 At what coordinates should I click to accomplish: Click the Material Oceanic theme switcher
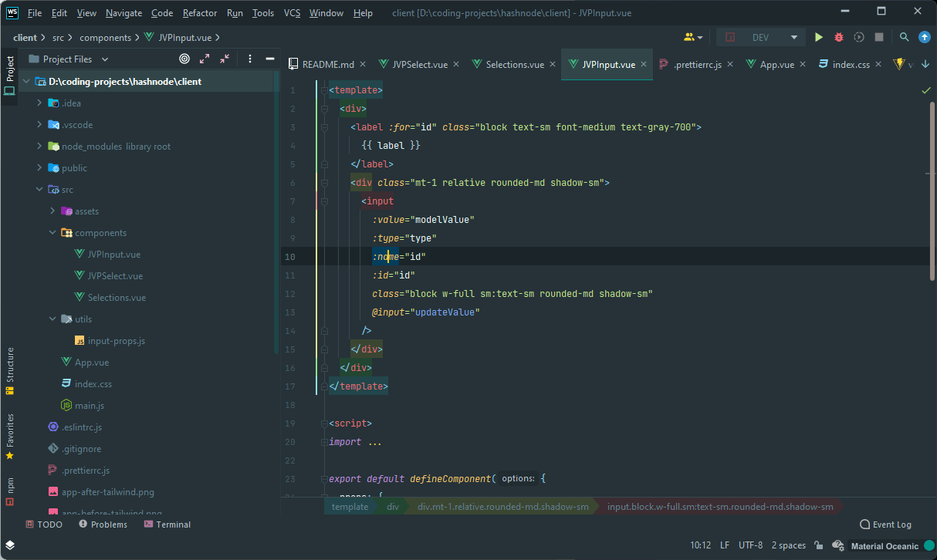pos(886,545)
